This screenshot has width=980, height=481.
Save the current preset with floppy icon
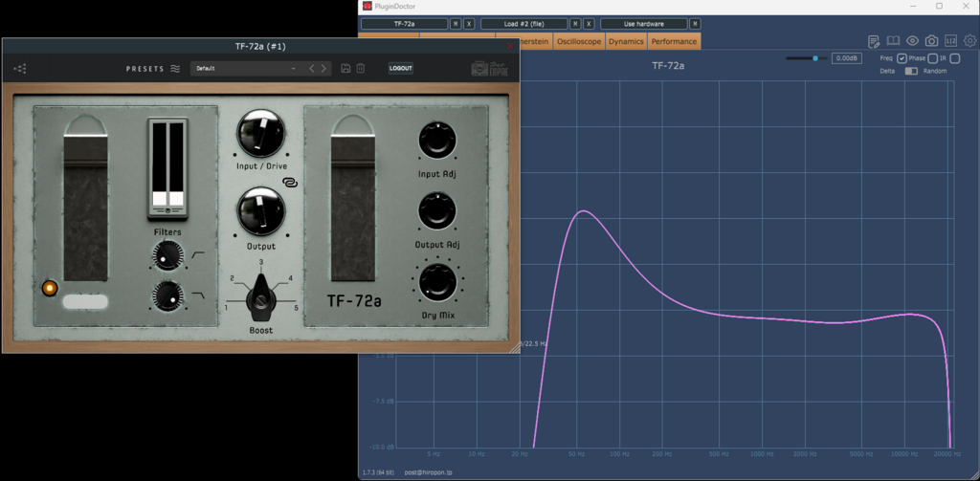(x=345, y=69)
